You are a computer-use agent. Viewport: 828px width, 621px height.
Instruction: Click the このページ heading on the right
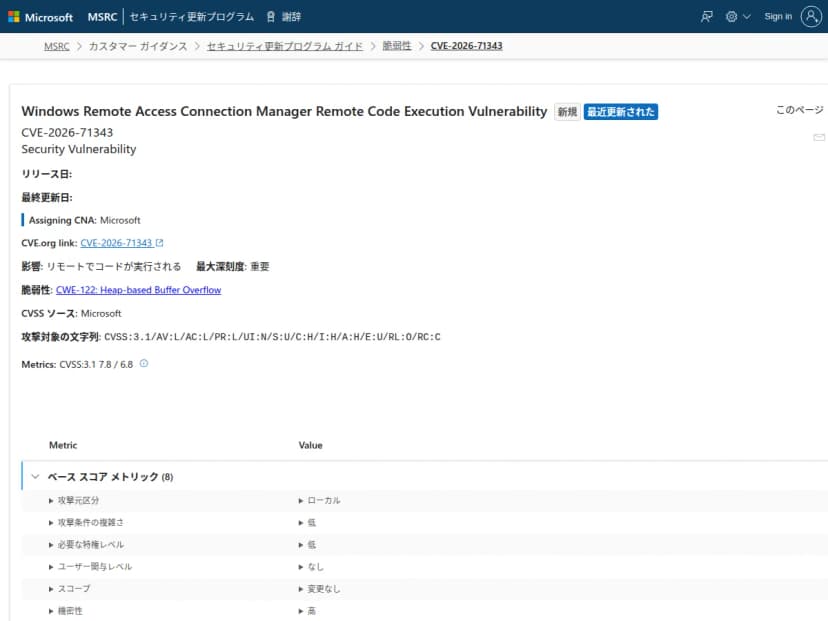click(x=799, y=110)
